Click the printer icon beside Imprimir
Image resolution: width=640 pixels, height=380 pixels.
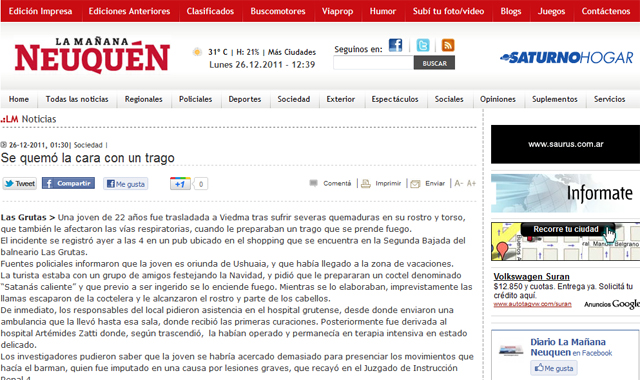[x=366, y=184]
